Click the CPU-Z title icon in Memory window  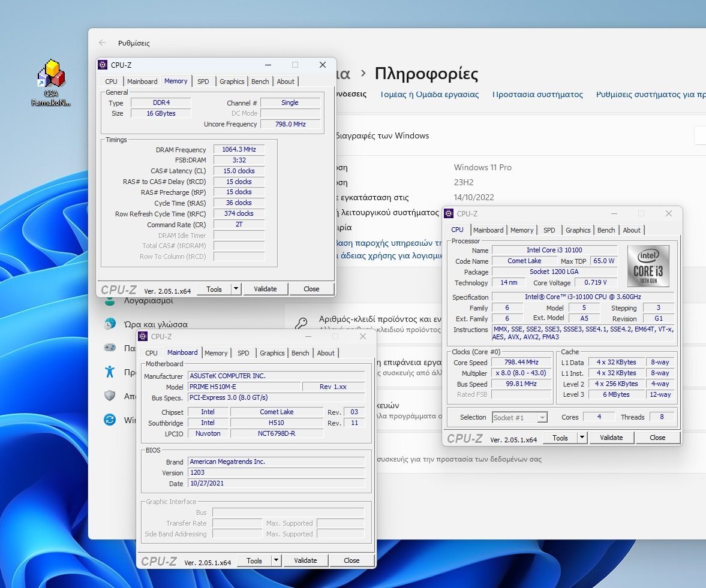tap(103, 65)
